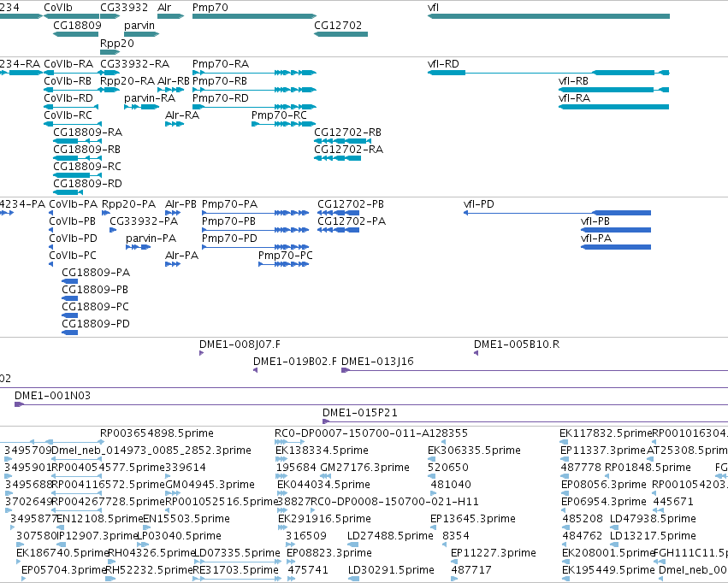Select protein CG18809-PD
The height and width of the screenshot is (583, 728).
(69, 333)
